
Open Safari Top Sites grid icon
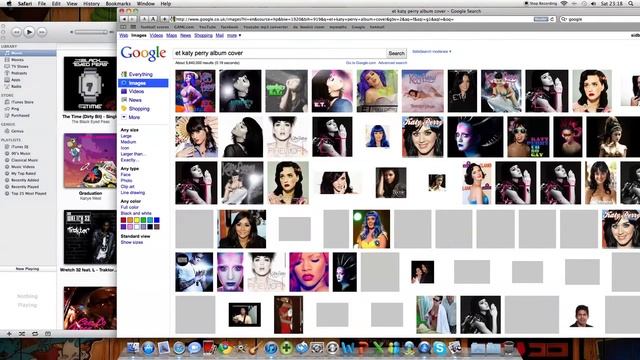pyautogui.click(x=133, y=27)
